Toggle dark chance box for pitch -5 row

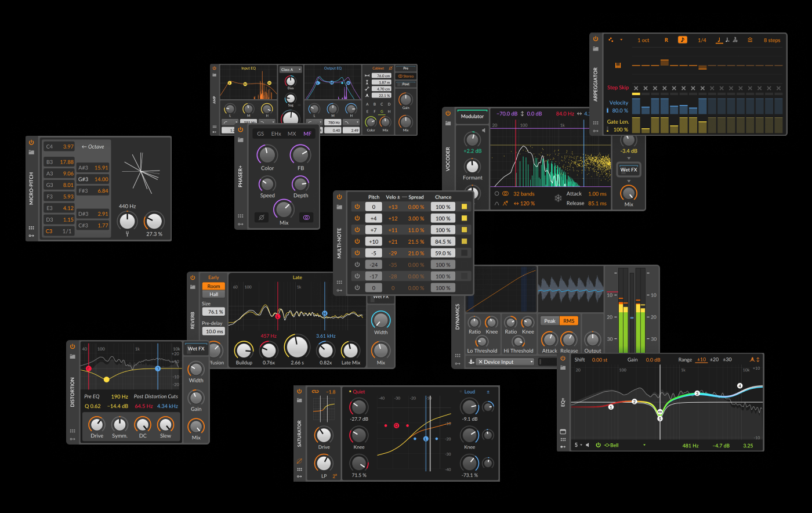tap(464, 253)
